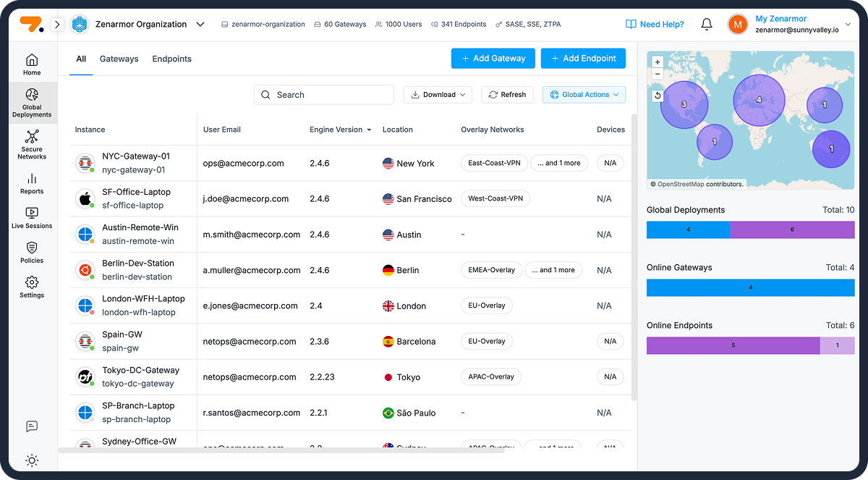
Task: Go to the Reports page
Action: (32, 183)
